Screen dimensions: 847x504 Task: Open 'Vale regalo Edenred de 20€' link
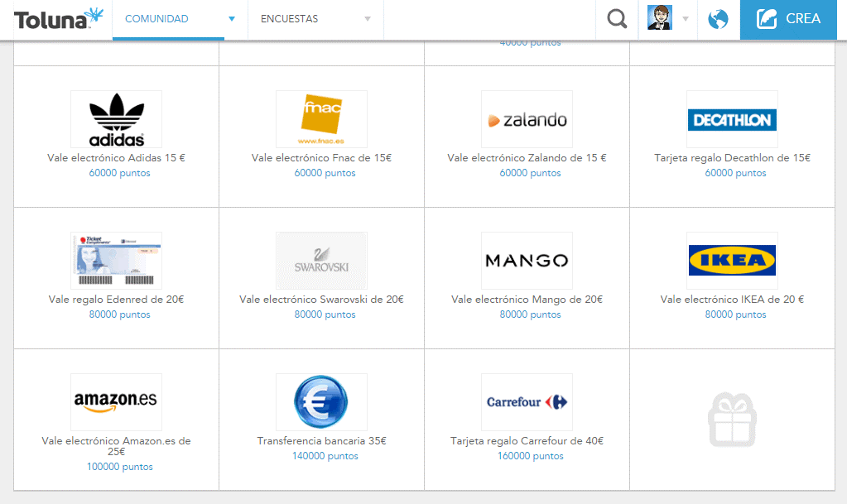116,300
